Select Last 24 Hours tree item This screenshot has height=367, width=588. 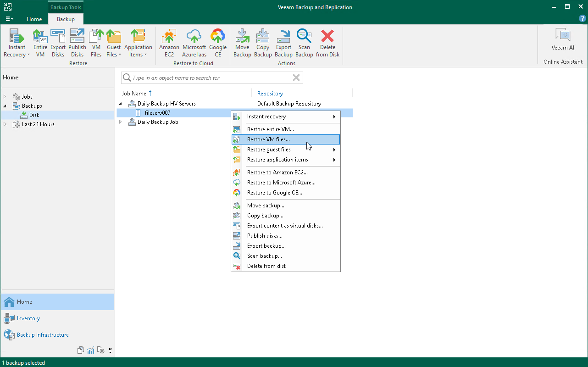point(39,124)
